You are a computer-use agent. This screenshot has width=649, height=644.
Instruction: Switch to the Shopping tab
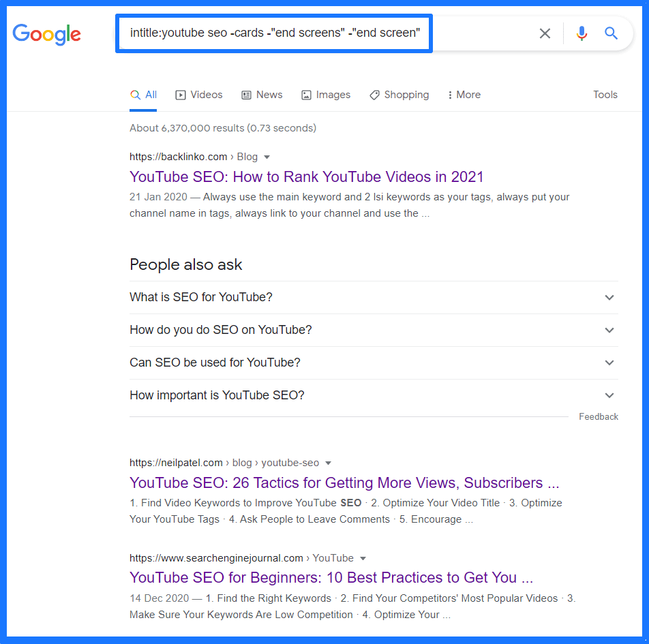point(399,95)
